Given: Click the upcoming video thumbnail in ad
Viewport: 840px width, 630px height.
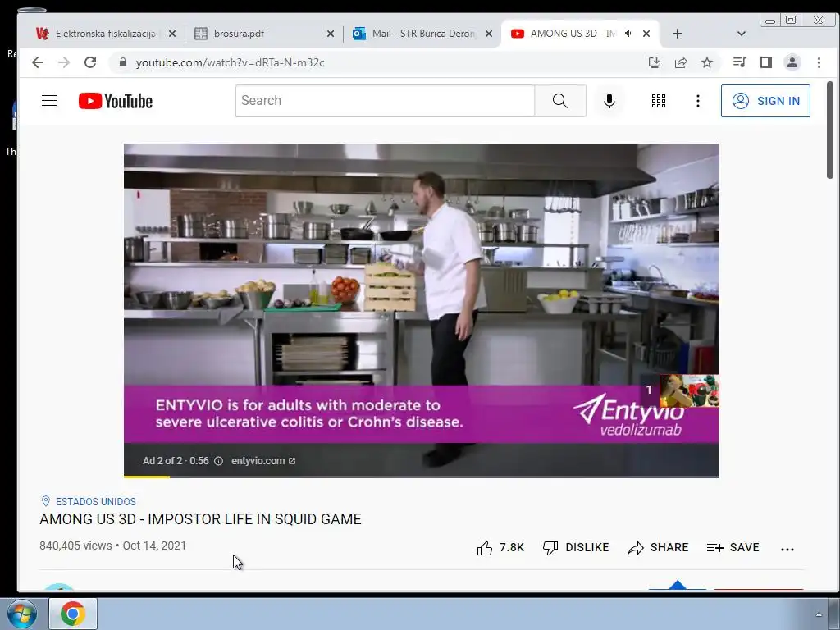Looking at the screenshot, I should point(689,390).
